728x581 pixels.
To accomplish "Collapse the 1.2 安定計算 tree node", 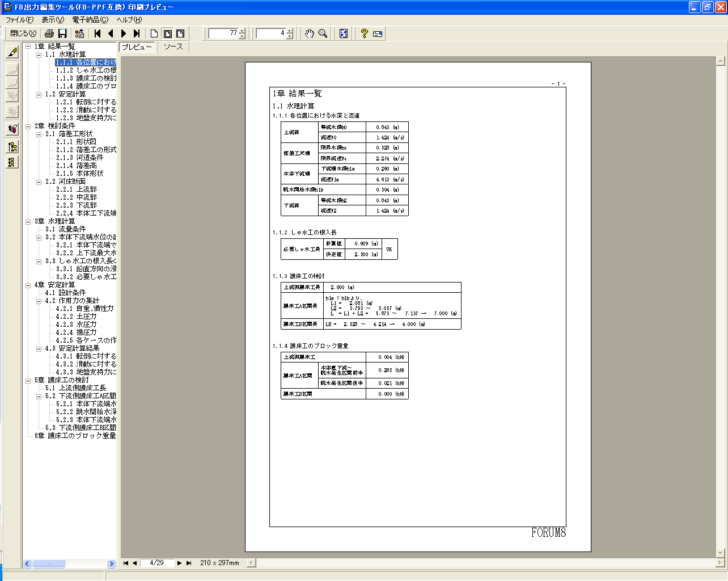I will 39,94.
